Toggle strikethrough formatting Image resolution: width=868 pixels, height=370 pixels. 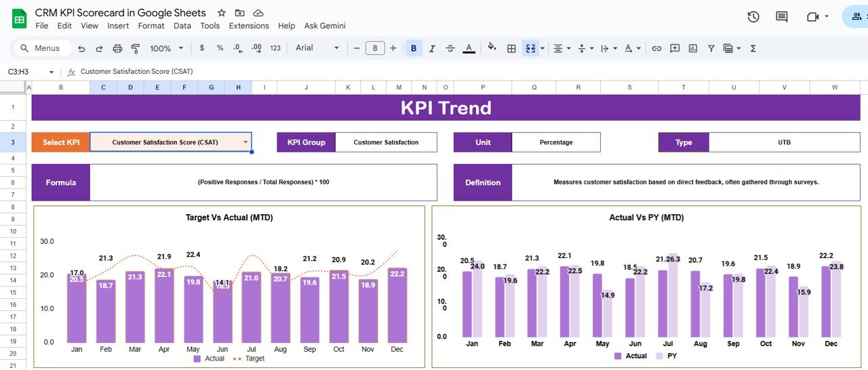[x=450, y=48]
